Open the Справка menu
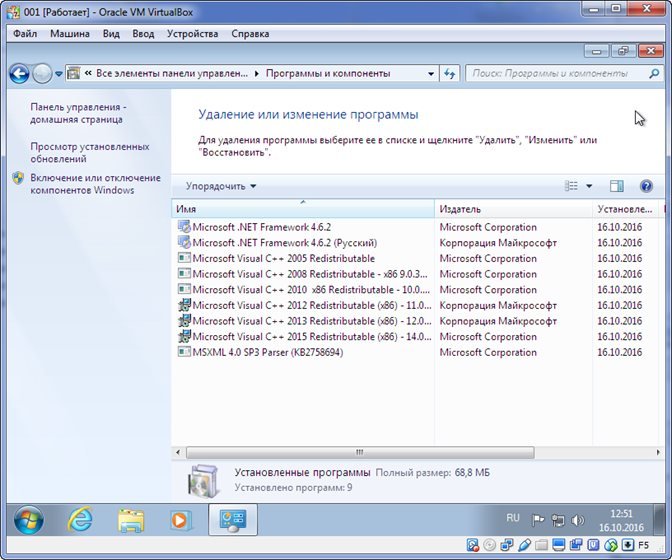Viewport: 672px width, 560px height. point(250,33)
